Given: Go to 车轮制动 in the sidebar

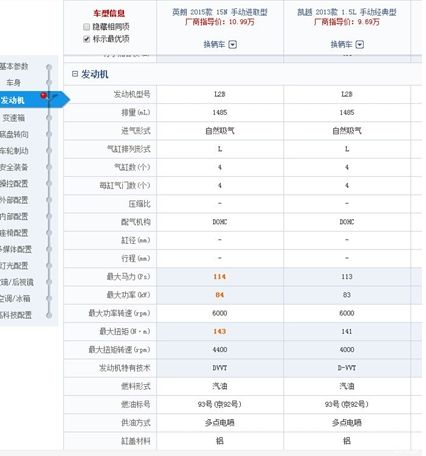Looking at the screenshot, I should pyautogui.click(x=14, y=151).
